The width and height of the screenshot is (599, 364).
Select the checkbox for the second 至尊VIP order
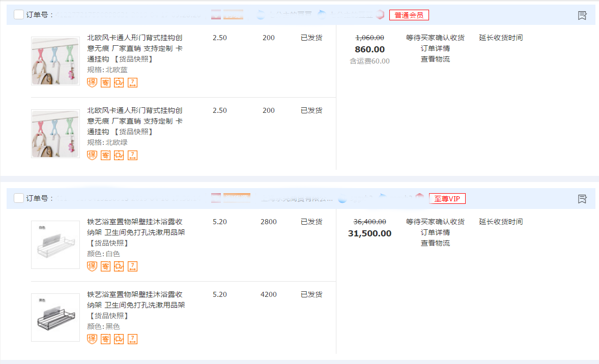(x=18, y=198)
